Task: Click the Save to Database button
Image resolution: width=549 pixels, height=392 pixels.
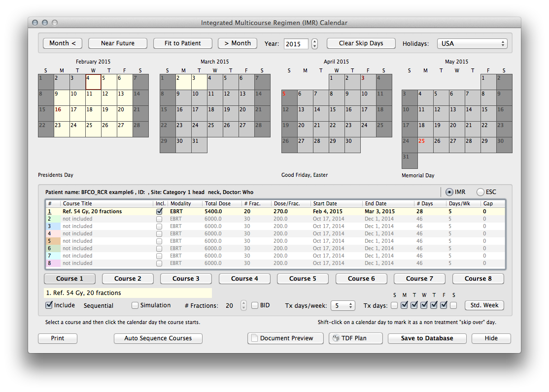Action: tap(427, 338)
